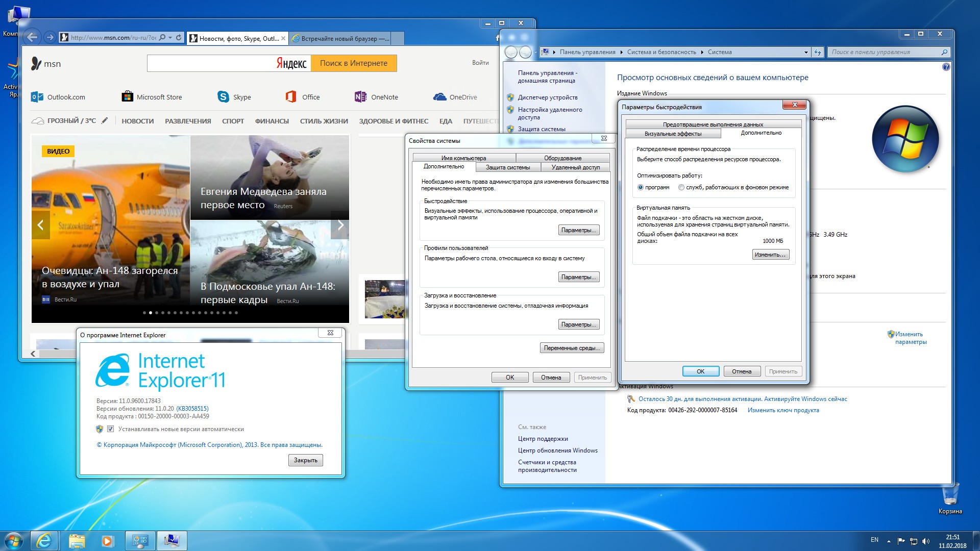Show hidden tray icons arrow

[889, 541]
